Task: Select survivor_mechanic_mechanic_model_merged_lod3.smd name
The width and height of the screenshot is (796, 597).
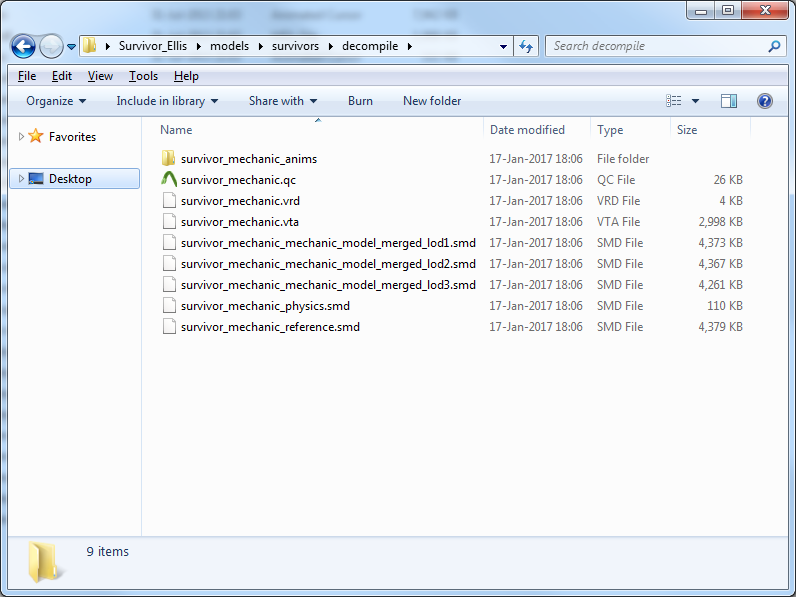Action: 328,285
